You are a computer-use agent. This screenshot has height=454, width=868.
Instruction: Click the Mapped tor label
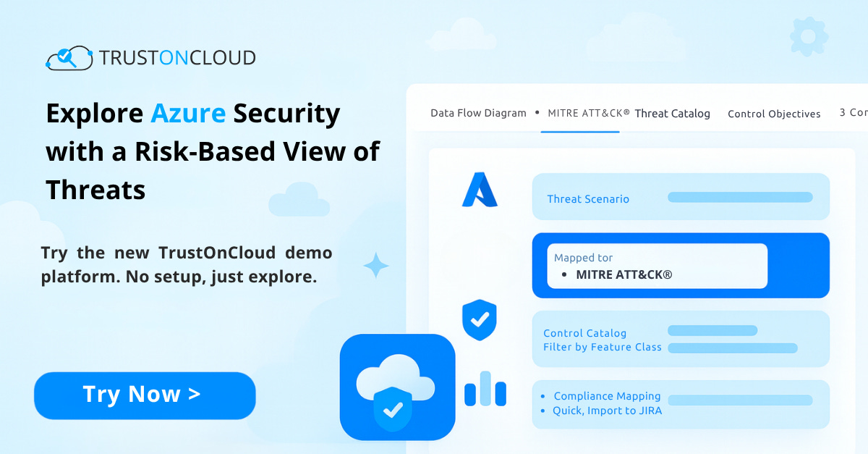(x=584, y=258)
